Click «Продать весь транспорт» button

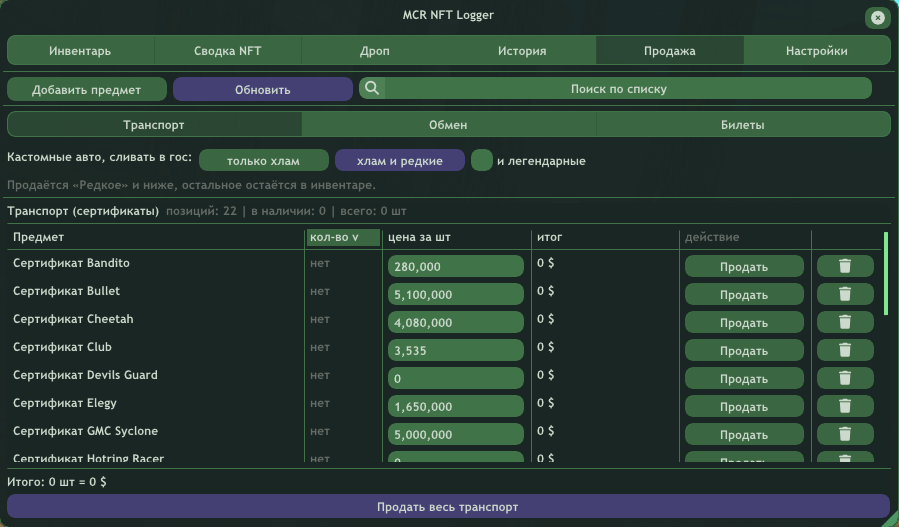(x=448, y=507)
